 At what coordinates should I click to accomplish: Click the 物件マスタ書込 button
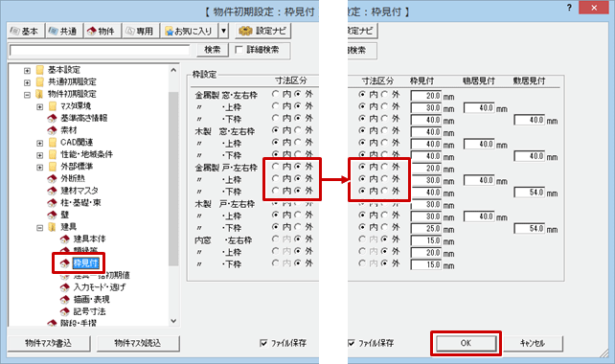point(49,343)
